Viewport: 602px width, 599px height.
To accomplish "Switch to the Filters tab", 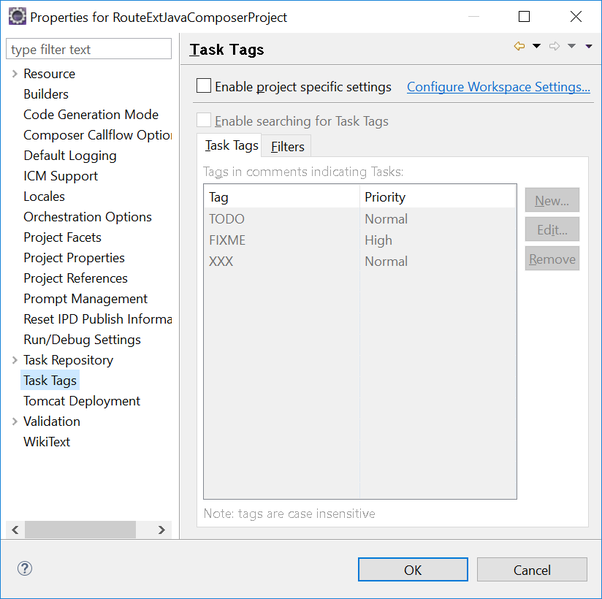I will click(287, 146).
